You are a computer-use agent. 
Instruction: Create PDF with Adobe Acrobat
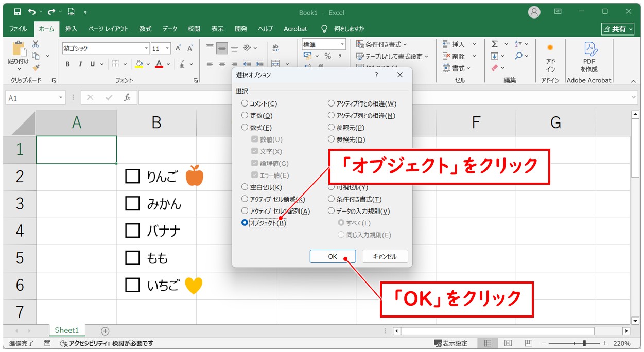pos(589,58)
